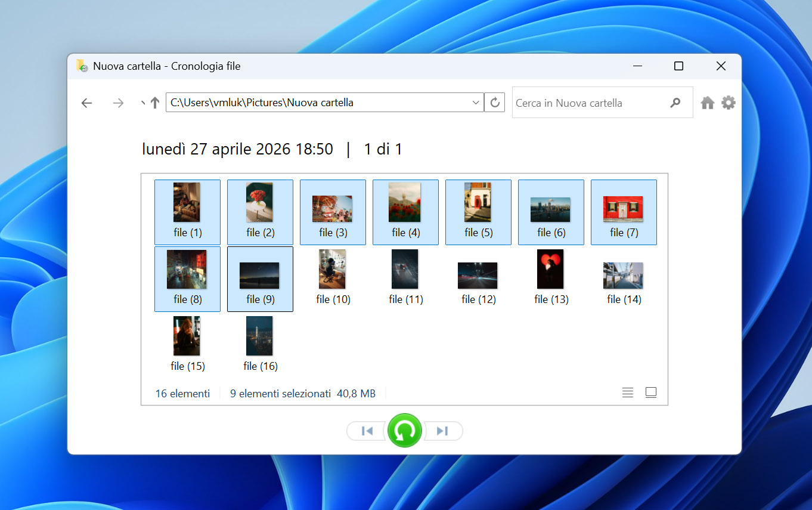Minimize the Cronologia file window
Image resolution: width=812 pixels, height=510 pixels.
pos(637,66)
